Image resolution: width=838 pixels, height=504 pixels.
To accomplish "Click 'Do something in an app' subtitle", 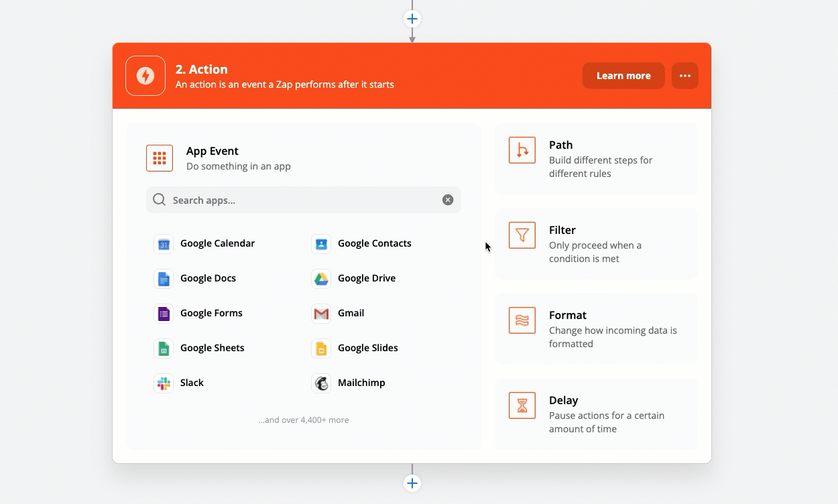I will pos(239,166).
